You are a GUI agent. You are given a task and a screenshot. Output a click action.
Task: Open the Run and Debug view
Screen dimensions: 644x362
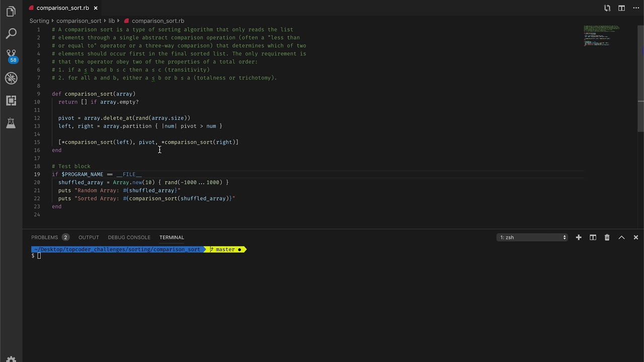tap(11, 78)
